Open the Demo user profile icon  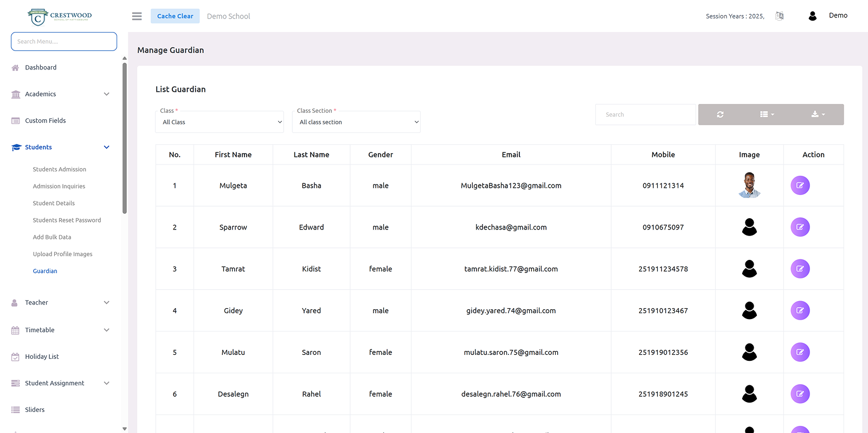(812, 16)
